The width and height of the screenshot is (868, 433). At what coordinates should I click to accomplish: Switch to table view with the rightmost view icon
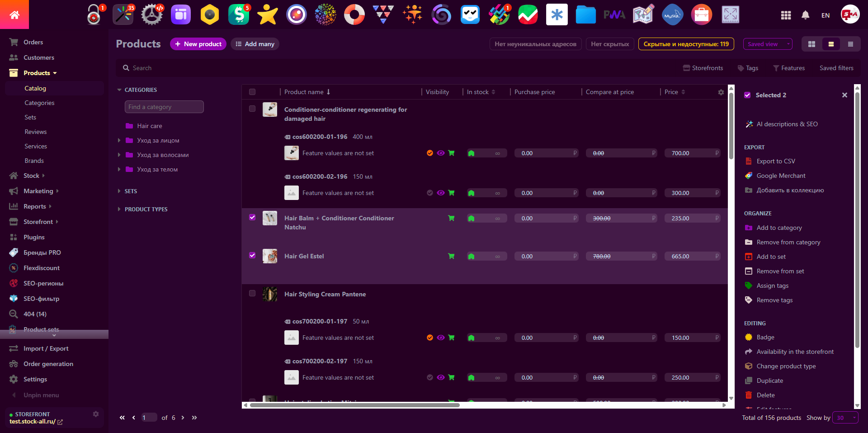click(x=850, y=44)
